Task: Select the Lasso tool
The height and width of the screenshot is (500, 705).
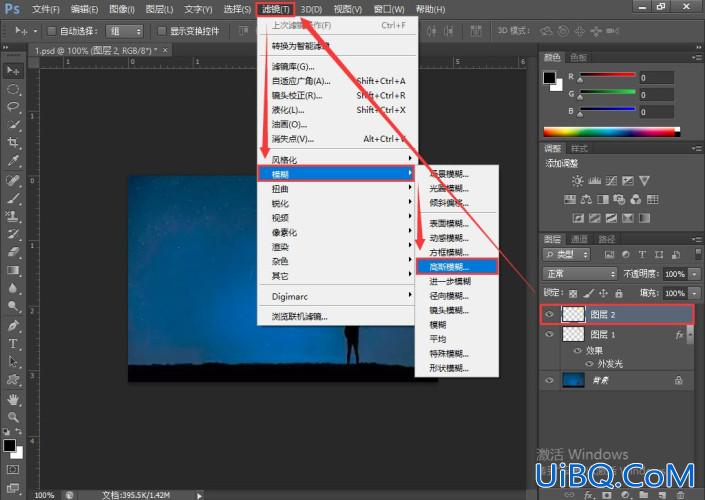Action: click(x=13, y=107)
